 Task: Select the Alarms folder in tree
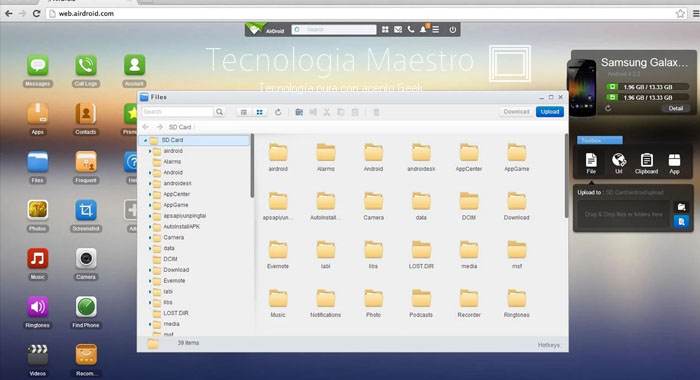172,162
